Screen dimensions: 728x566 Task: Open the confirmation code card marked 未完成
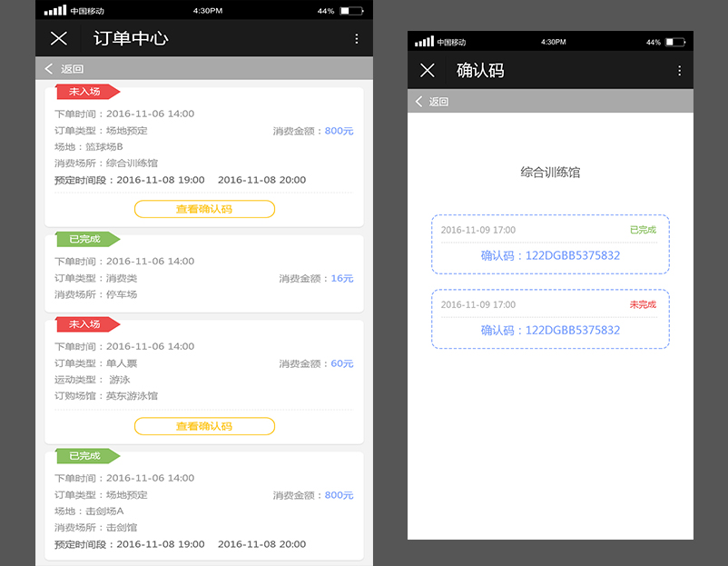tap(550, 319)
